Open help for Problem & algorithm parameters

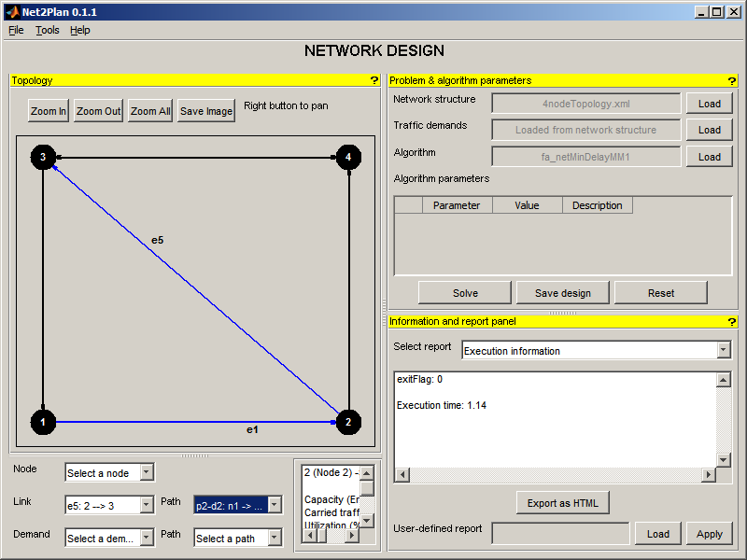[731, 81]
